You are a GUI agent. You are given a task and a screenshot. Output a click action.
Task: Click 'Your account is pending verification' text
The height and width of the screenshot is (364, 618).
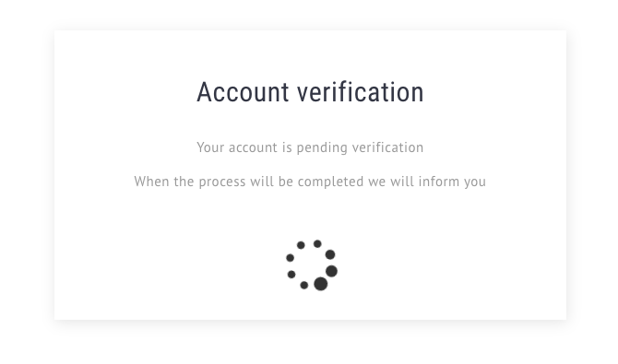(310, 147)
